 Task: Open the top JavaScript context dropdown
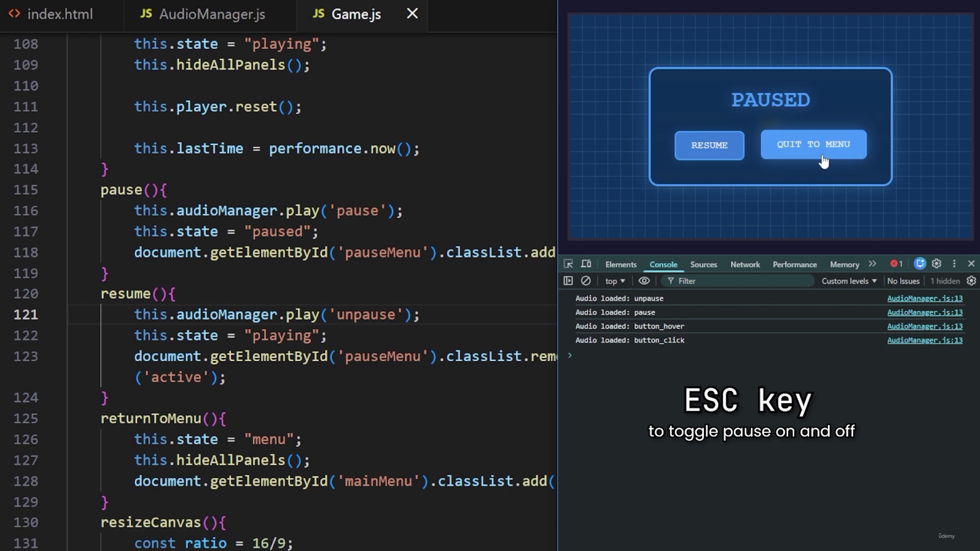tap(615, 281)
